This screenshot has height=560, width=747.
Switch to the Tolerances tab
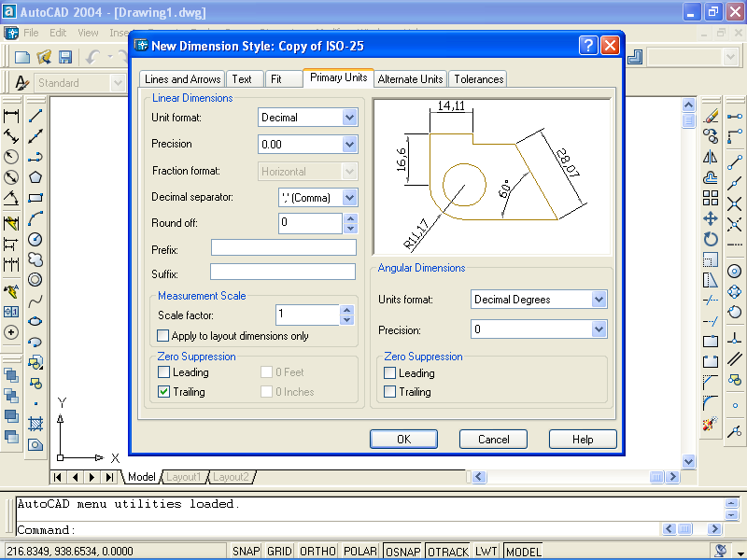pos(478,79)
